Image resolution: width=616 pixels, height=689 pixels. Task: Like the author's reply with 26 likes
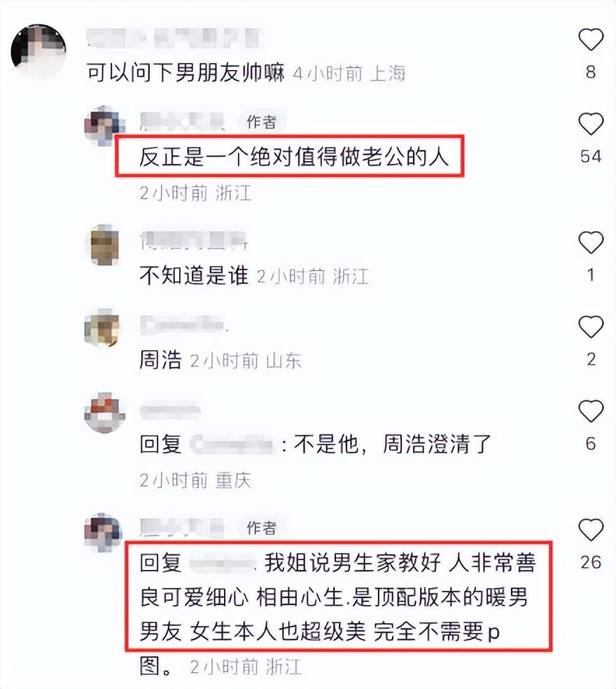[591, 529]
